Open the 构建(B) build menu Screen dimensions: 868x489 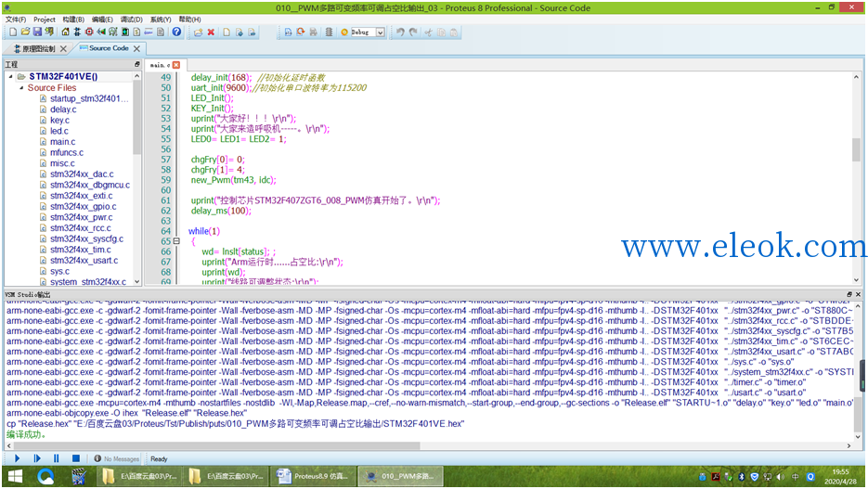tap(73, 19)
